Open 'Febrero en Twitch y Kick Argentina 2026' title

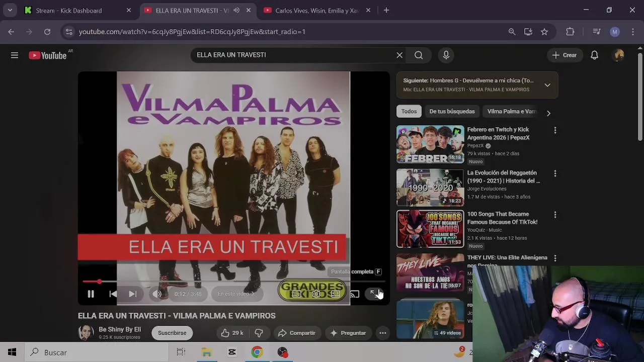coord(498,133)
